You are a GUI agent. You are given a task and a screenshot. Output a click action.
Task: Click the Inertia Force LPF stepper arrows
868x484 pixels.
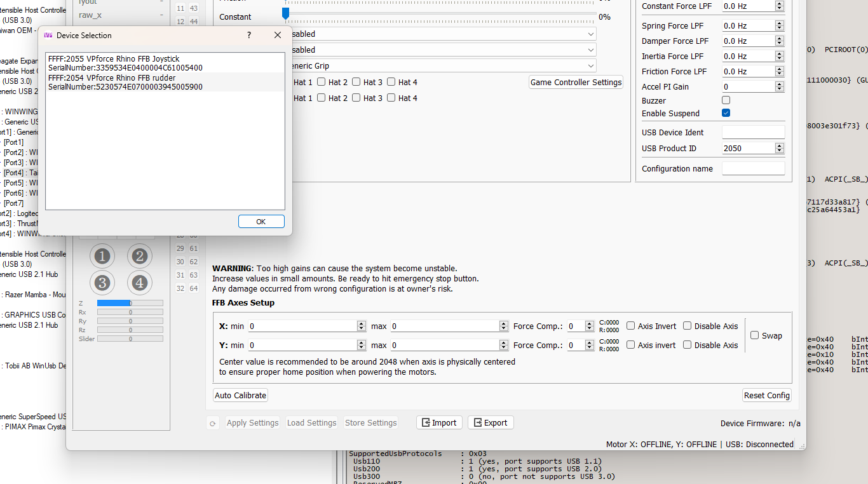[780, 57]
